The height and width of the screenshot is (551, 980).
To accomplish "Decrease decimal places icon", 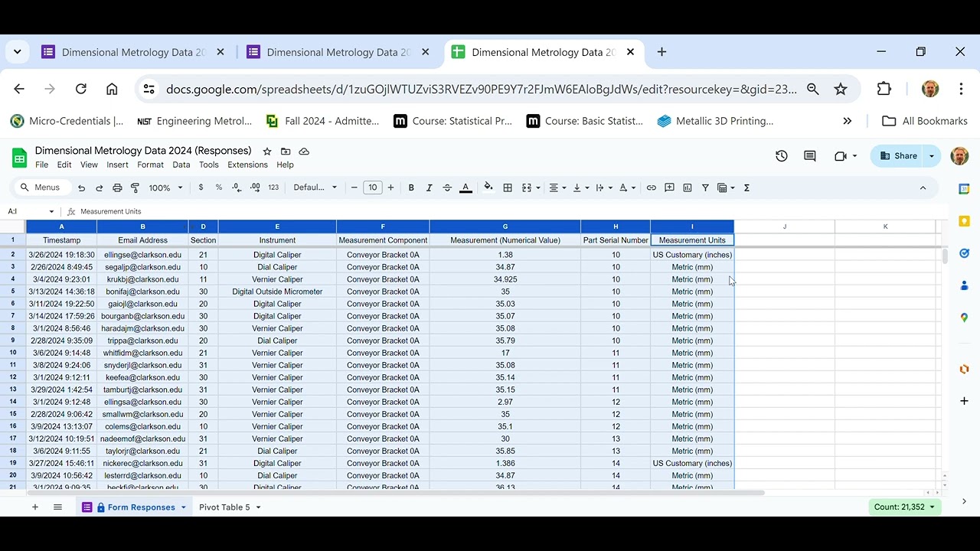I will tap(237, 187).
